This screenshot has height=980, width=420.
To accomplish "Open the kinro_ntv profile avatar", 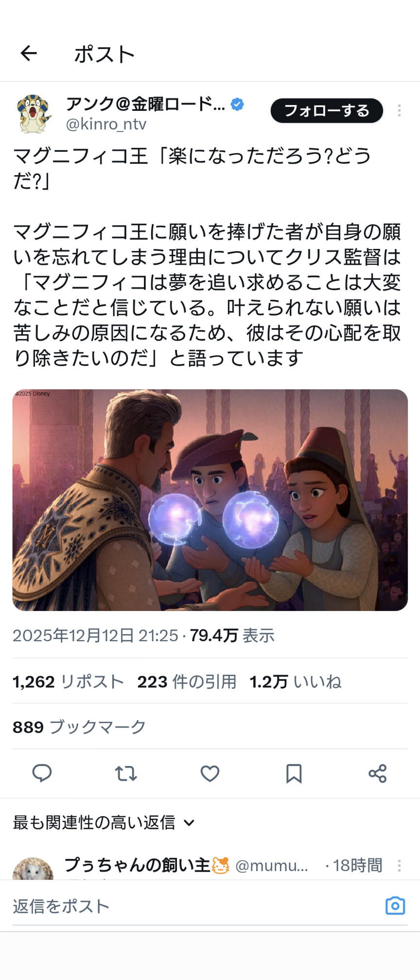I will [33, 114].
